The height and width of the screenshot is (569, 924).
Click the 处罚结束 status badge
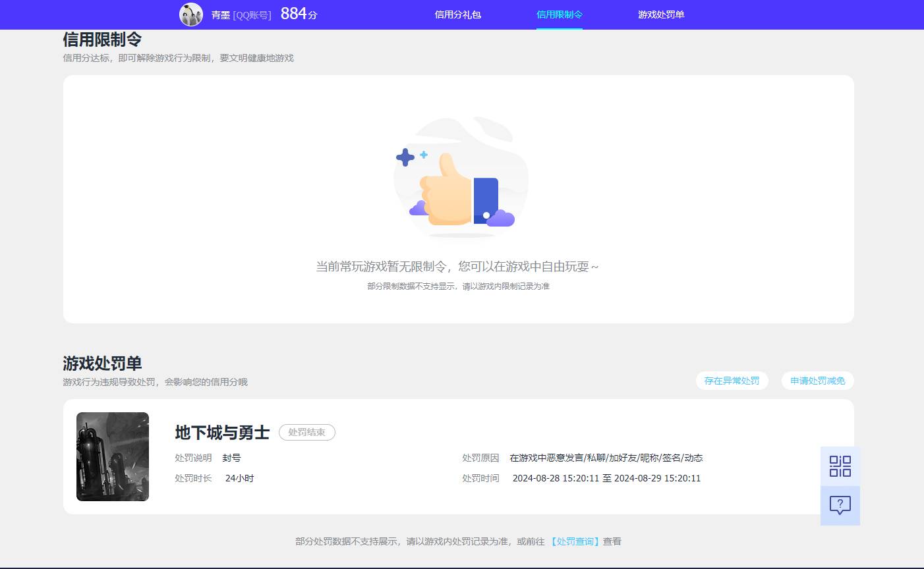[x=307, y=433]
